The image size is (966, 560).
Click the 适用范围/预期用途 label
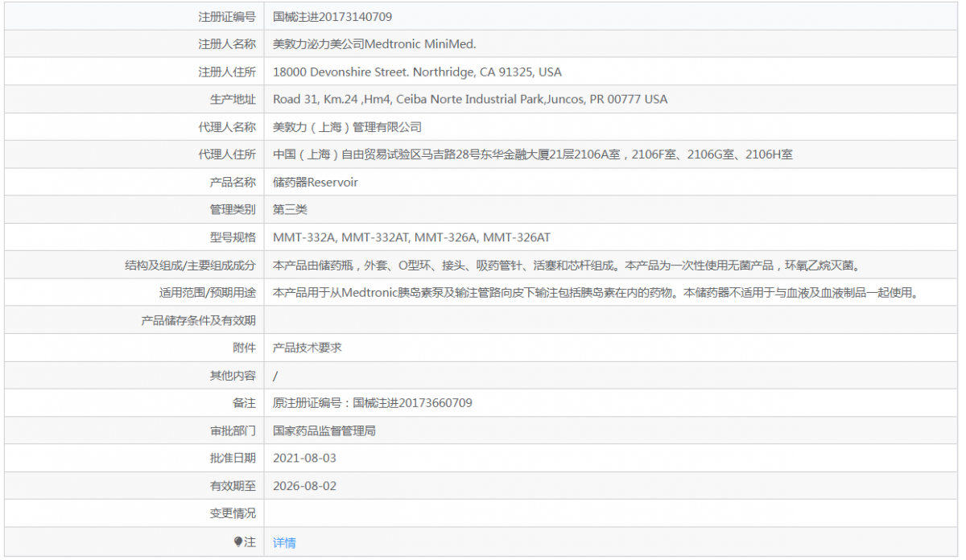[x=208, y=293]
